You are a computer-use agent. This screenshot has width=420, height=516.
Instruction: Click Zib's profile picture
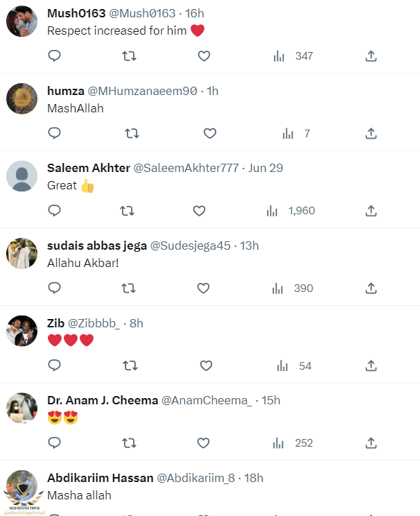pyautogui.click(x=21, y=331)
